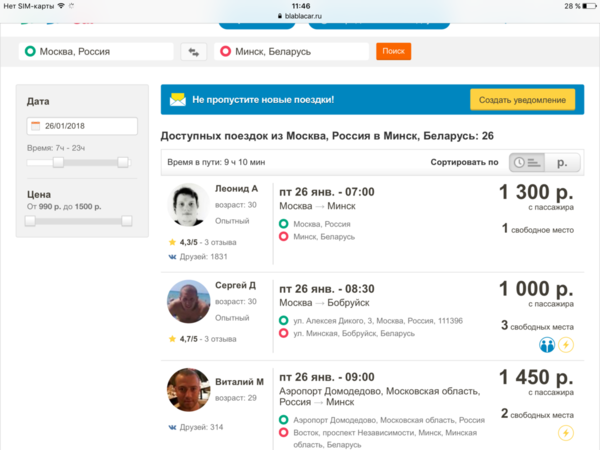Click 2 свободных места text

(x=538, y=414)
